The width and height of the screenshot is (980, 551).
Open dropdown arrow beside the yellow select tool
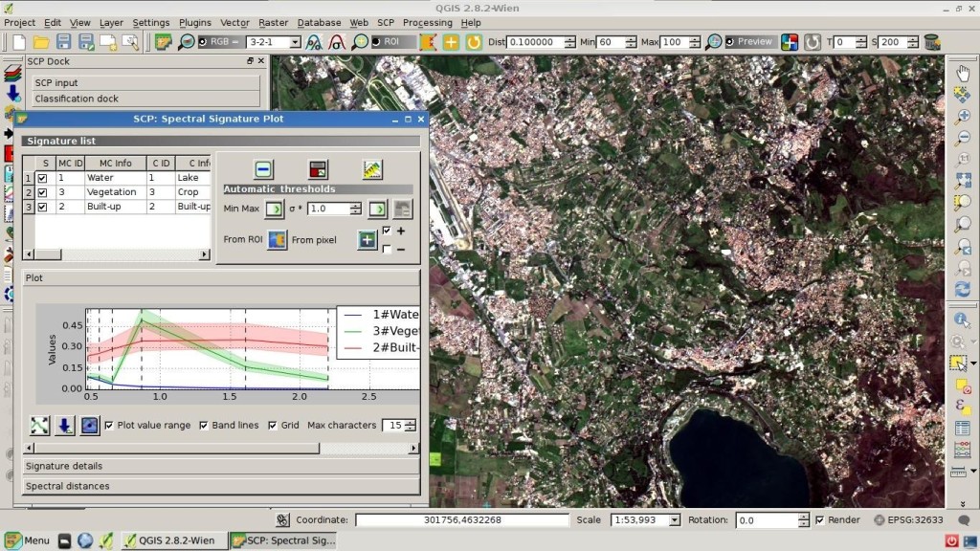click(973, 363)
